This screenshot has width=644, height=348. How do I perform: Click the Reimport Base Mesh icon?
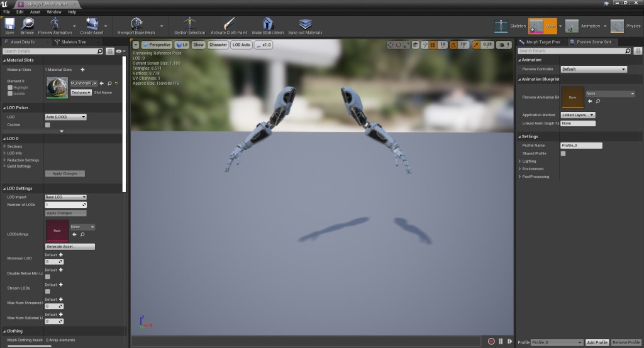tap(136, 24)
